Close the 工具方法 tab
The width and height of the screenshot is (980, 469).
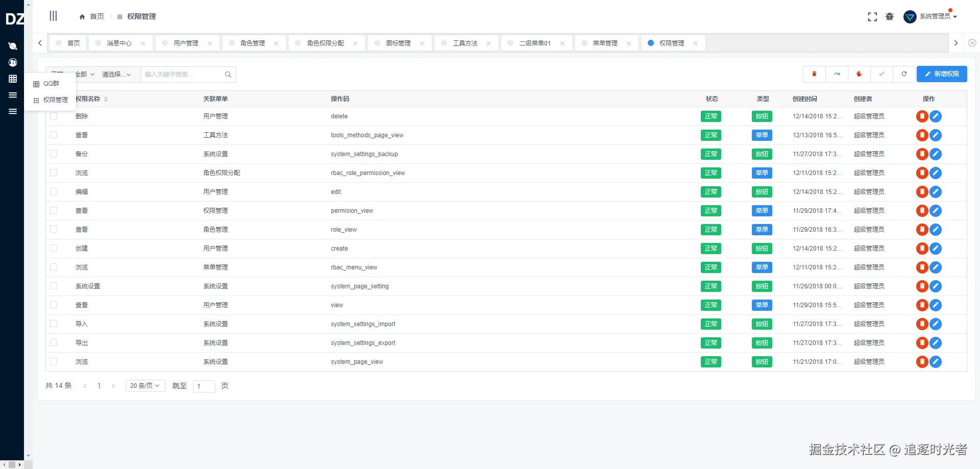coord(488,43)
